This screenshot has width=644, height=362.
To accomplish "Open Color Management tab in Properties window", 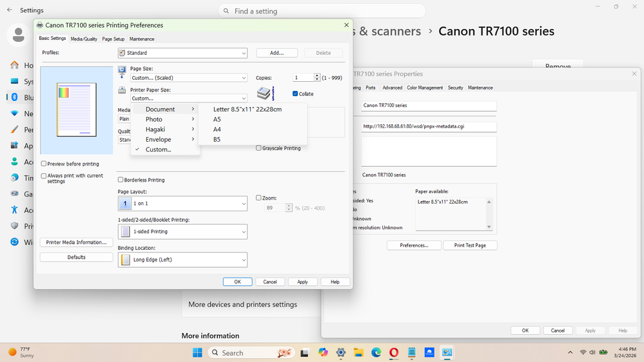I will pyautogui.click(x=425, y=88).
